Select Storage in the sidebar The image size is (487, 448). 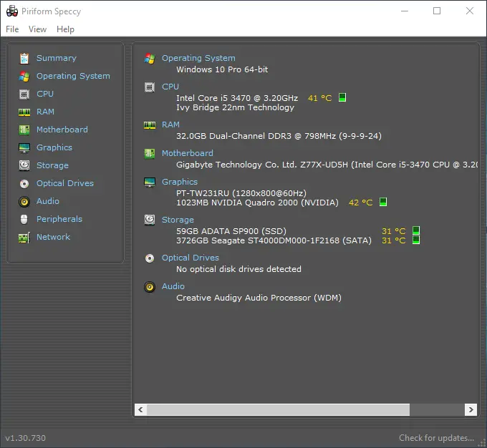coord(52,165)
